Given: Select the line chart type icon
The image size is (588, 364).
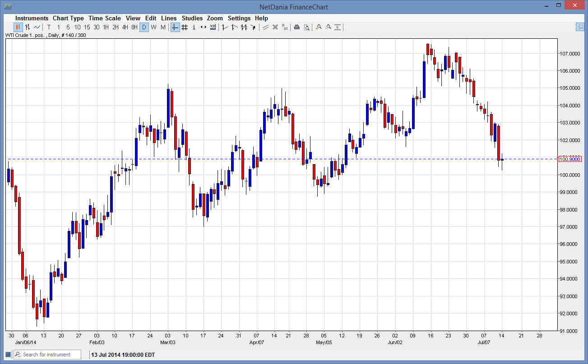Looking at the screenshot, I should (37, 27).
